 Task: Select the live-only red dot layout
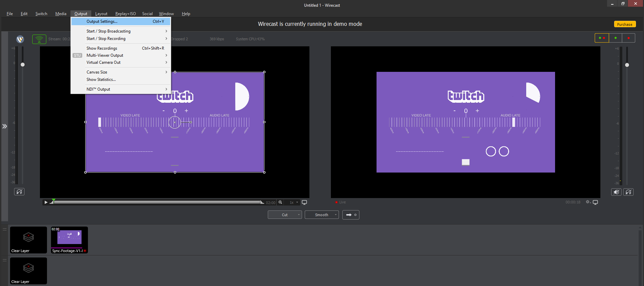pyautogui.click(x=629, y=38)
